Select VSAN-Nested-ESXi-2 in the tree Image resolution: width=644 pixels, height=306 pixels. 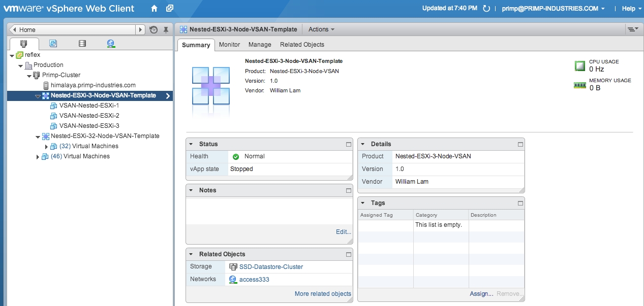tap(89, 116)
